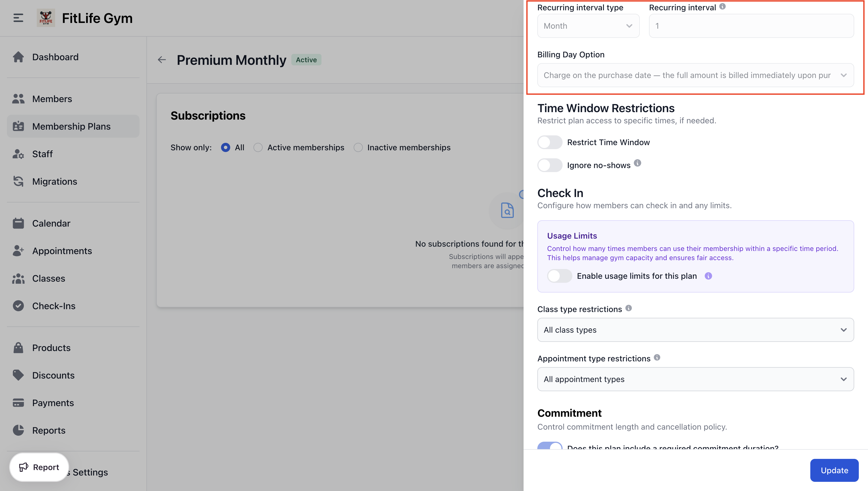Viewport: 868px width, 491px height.
Task: Edit the Recurring interval value field
Action: pos(751,26)
